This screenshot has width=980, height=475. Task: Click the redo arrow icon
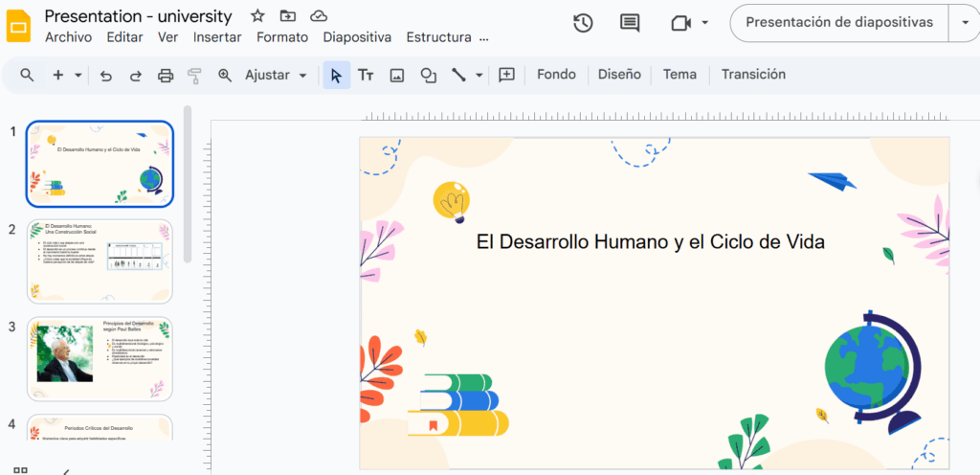point(136,75)
